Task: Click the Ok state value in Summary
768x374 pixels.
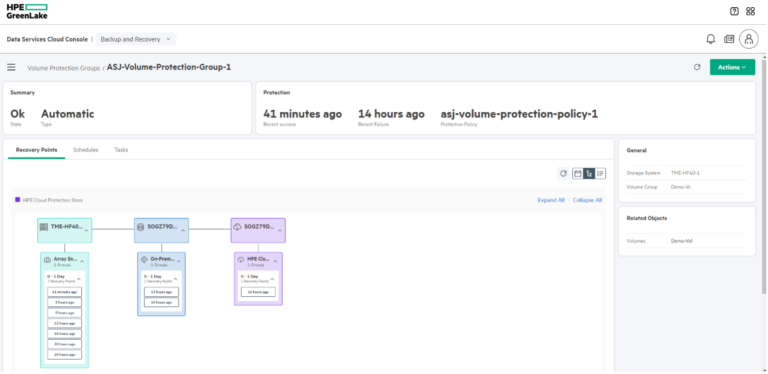Action: pyautogui.click(x=18, y=114)
